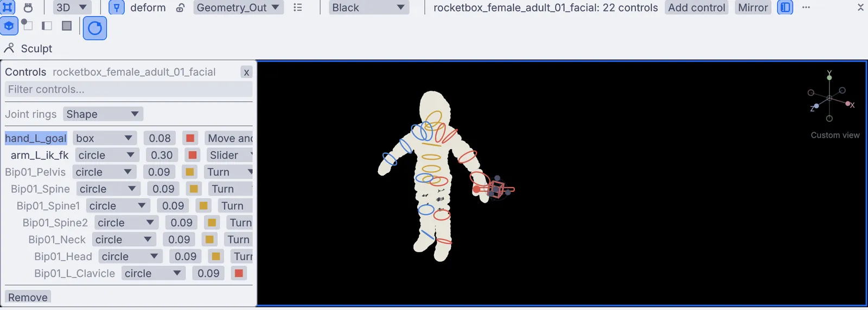
Task: Click the red box control on character's hand
Action: click(x=495, y=189)
